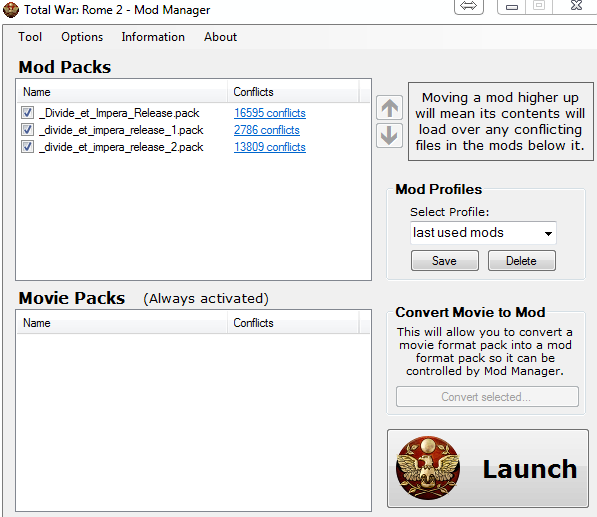Open the About menu
Viewport: 597px width, 517px height.
click(220, 37)
